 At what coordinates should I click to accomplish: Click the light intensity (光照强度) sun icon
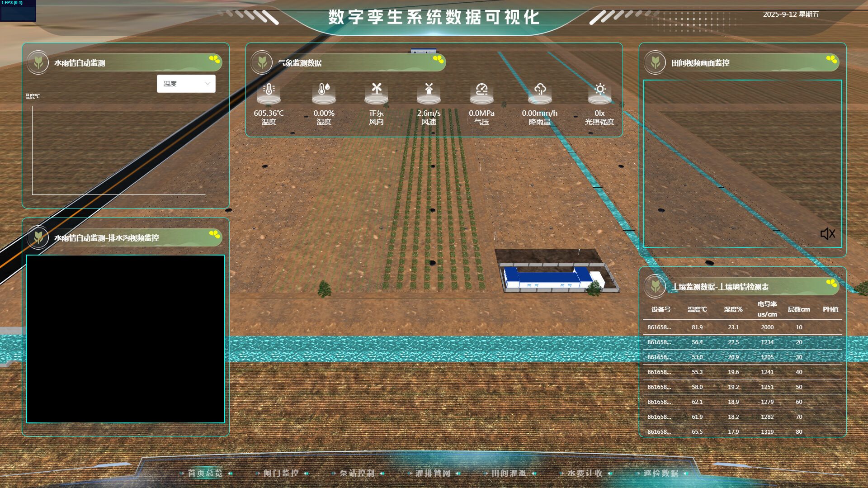point(599,90)
